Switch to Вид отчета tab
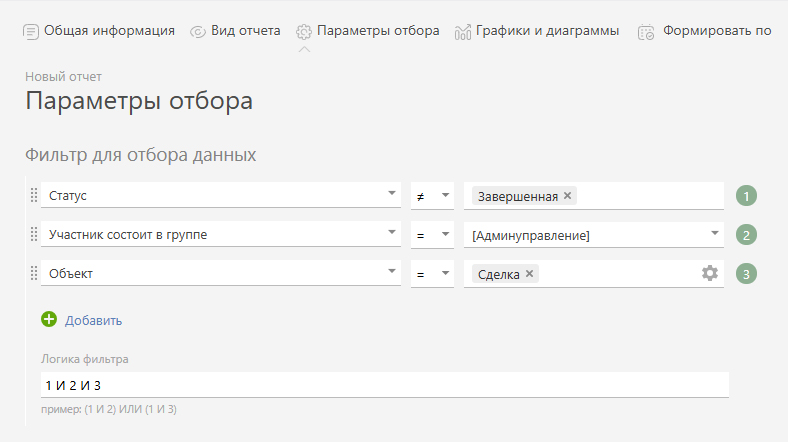 (235, 31)
